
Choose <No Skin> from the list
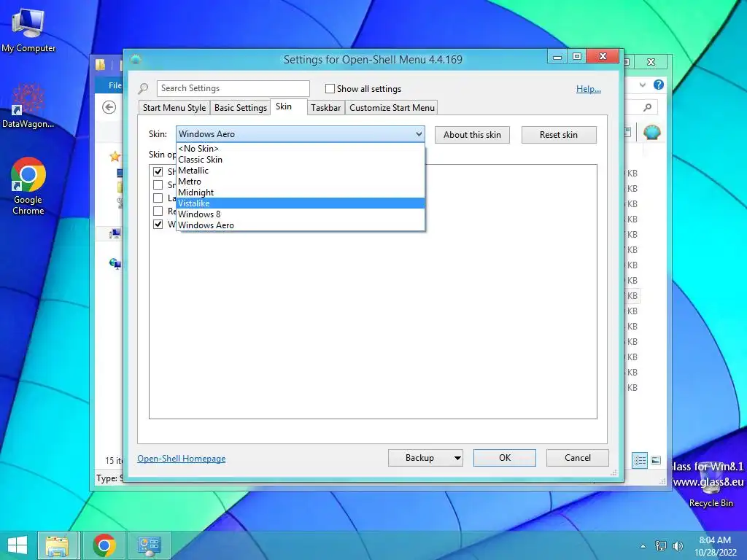pyautogui.click(x=300, y=149)
